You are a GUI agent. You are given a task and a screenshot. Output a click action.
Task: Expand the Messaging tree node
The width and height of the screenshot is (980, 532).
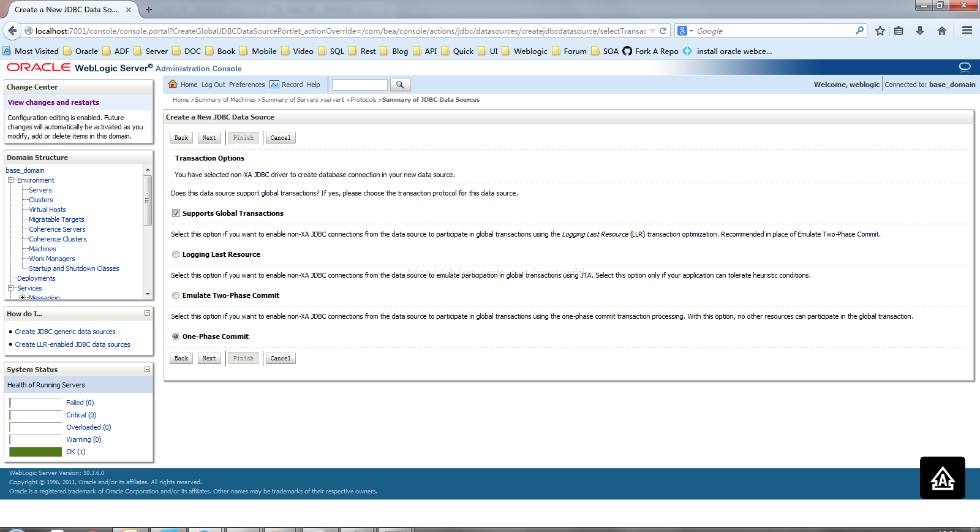pos(22,298)
